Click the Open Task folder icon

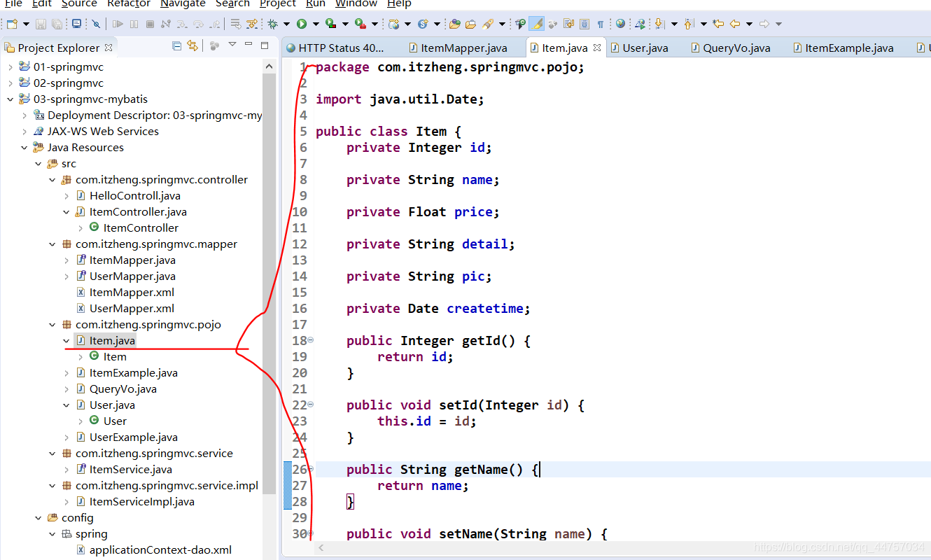[x=470, y=24]
